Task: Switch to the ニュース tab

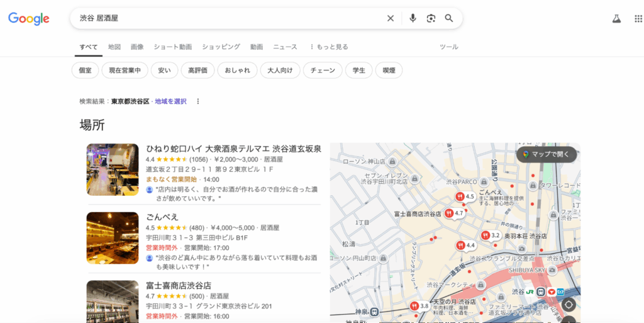Action: [285, 47]
